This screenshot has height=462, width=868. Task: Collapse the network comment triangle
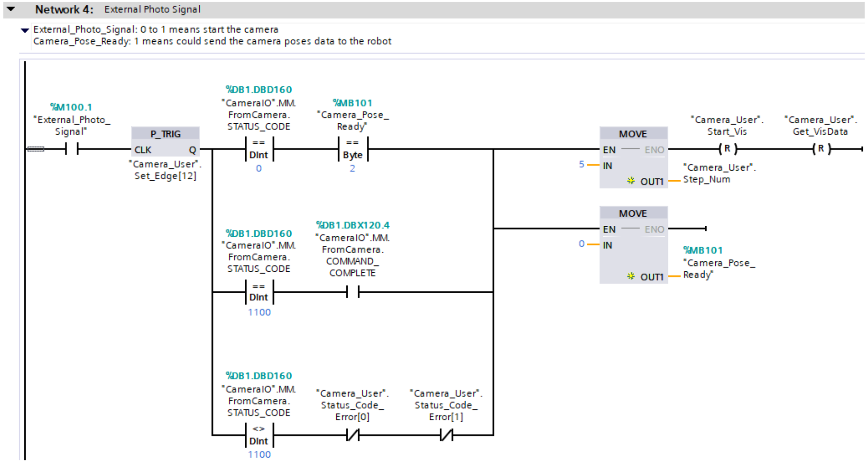[x=25, y=30]
